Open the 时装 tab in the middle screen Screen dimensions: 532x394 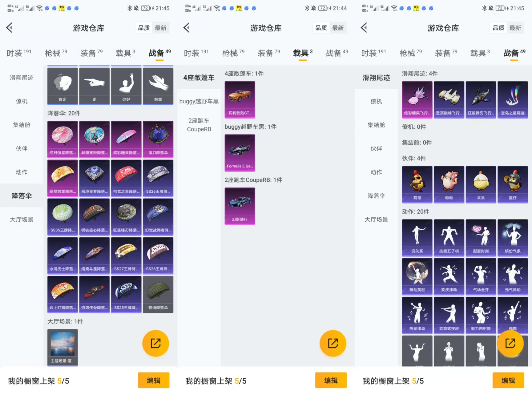196,53
